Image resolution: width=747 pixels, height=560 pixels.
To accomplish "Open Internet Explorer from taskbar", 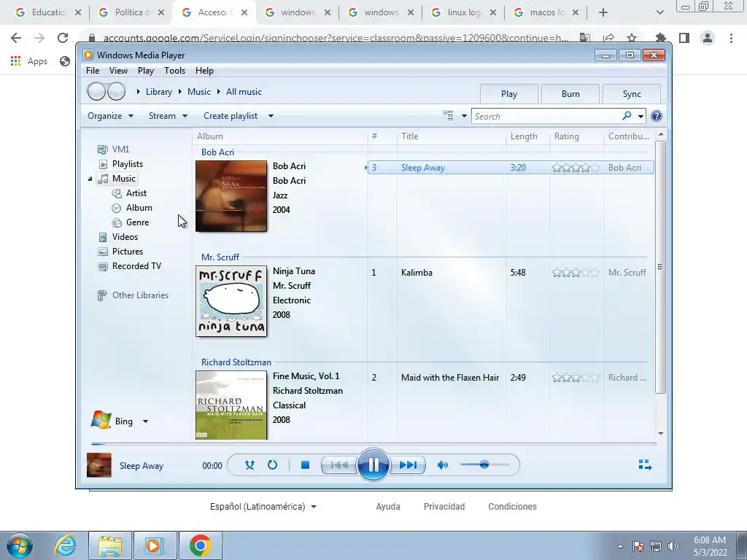I will (x=65, y=545).
